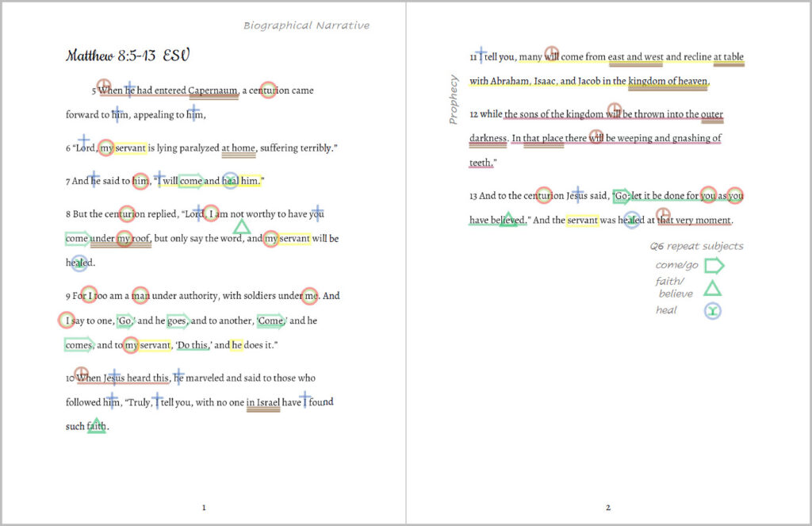Click the 'Biographical Narrative' header text
This screenshot has width=812, height=526.
(306, 25)
